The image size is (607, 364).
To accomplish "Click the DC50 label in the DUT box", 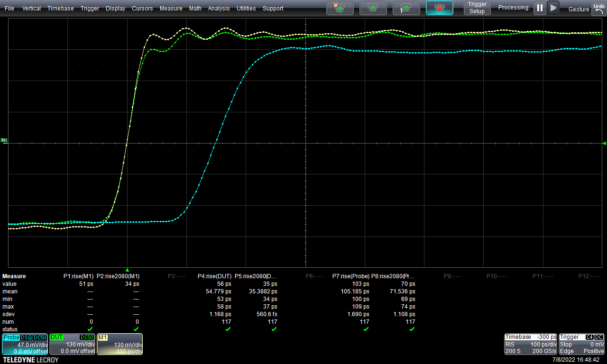I will (87, 337).
